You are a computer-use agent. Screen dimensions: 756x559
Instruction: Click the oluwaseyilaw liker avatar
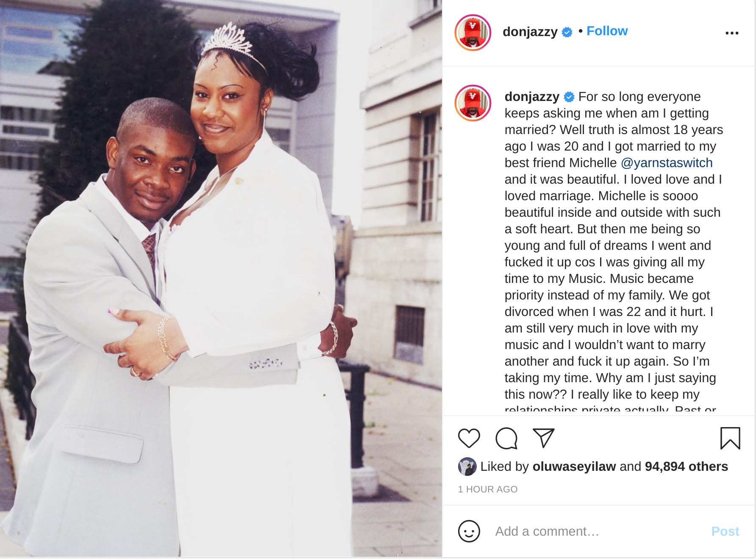point(467,467)
